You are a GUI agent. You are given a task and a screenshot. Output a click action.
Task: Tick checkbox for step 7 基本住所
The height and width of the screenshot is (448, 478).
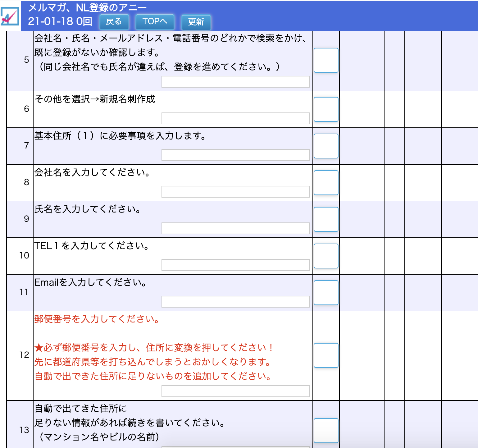326,146
